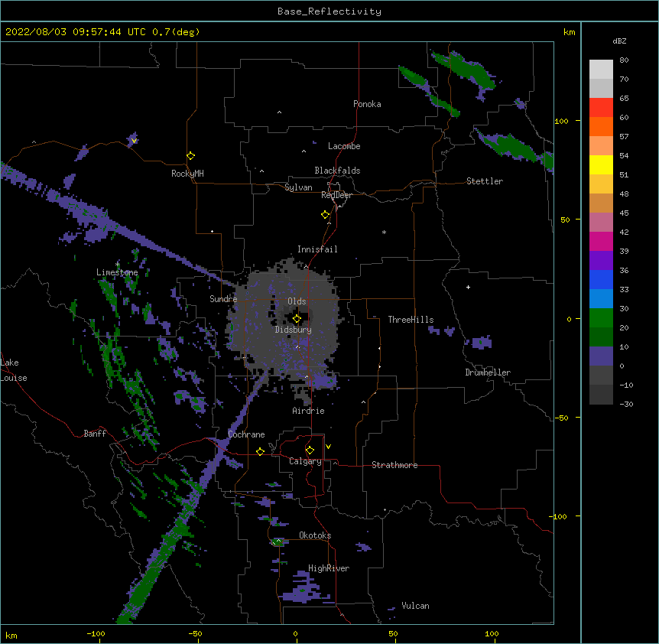This screenshot has height=644, width=659.
Task: Select the Lake Louise label
Action: (x=14, y=370)
